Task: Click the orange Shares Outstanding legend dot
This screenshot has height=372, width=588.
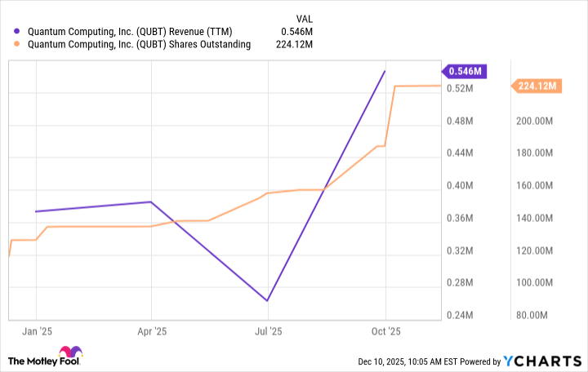Action: [x=17, y=45]
